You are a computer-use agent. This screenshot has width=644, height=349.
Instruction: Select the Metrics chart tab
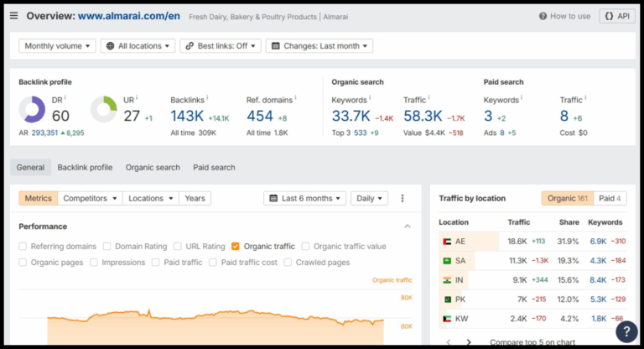39,198
